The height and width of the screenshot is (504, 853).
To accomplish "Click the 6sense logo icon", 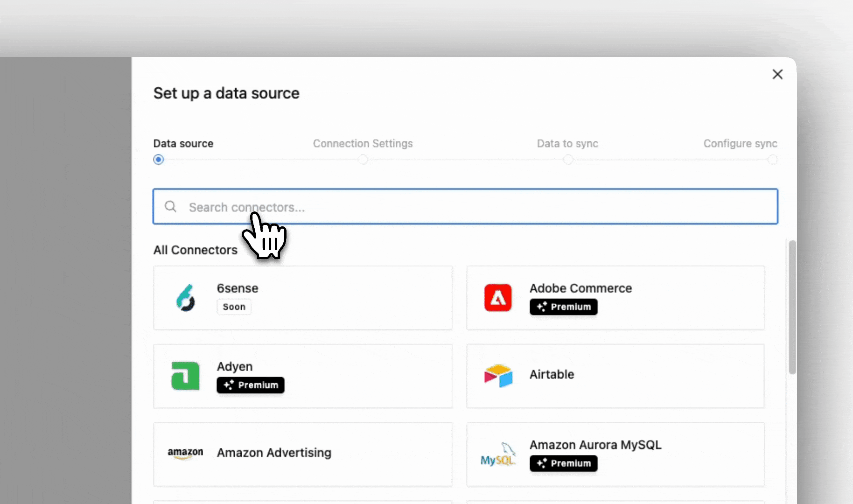I will 185,298.
